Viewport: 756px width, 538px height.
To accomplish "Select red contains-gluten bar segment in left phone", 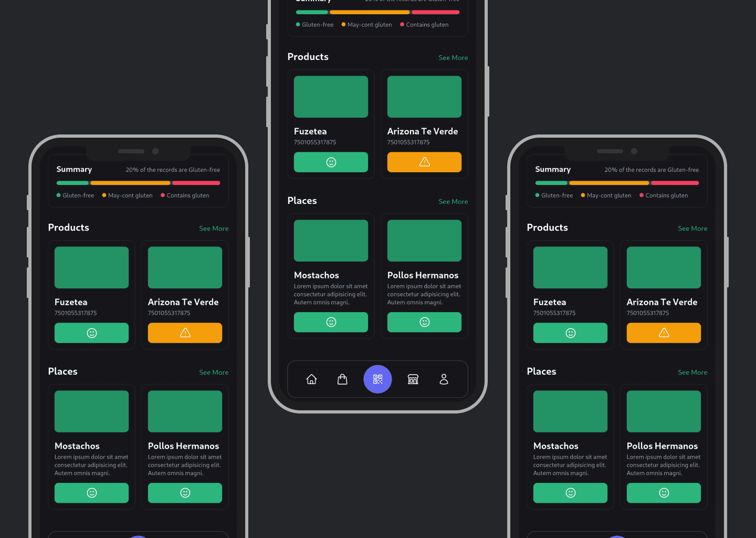I will coord(196,183).
